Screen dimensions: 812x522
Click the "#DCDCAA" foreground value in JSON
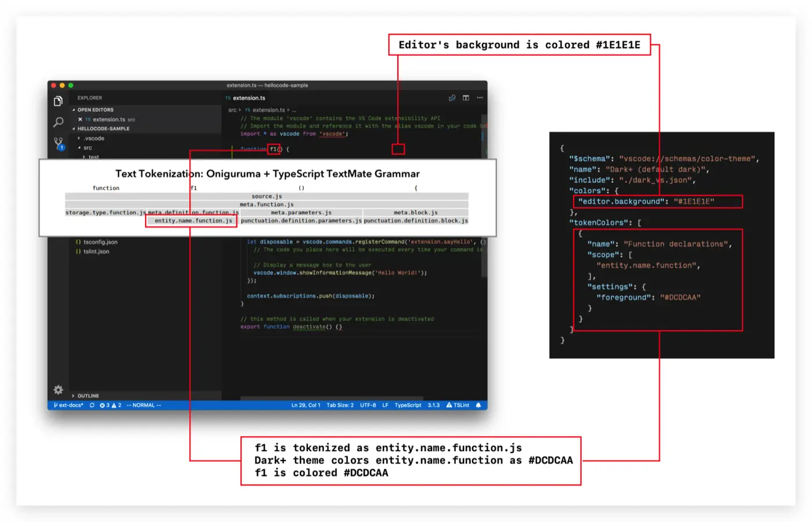tap(680, 298)
